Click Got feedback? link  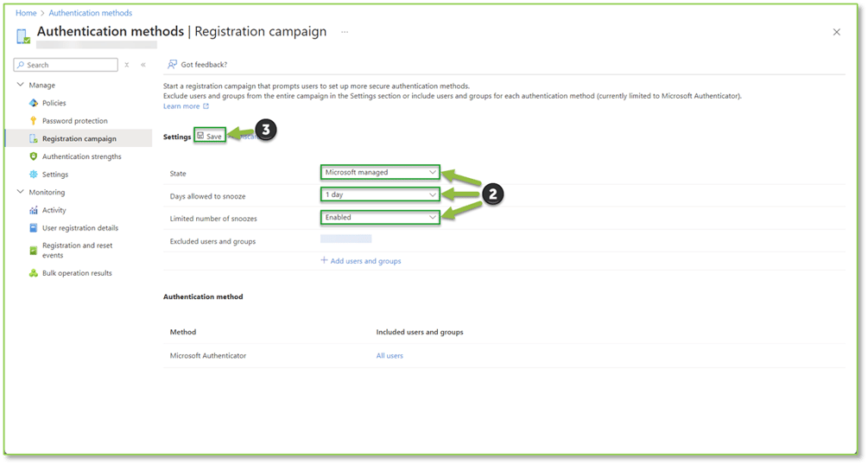point(205,65)
